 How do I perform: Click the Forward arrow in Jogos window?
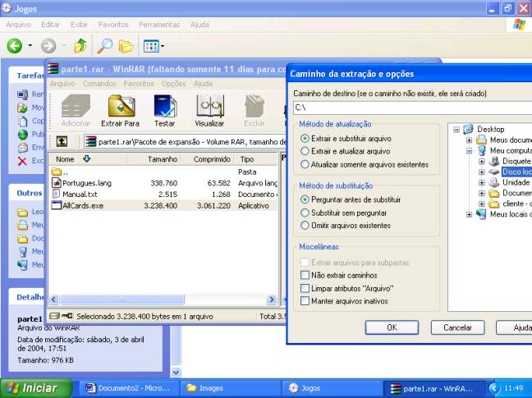point(48,46)
